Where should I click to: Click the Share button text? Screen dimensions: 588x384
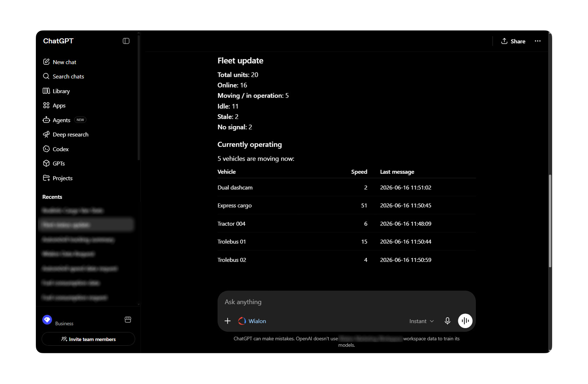point(518,41)
